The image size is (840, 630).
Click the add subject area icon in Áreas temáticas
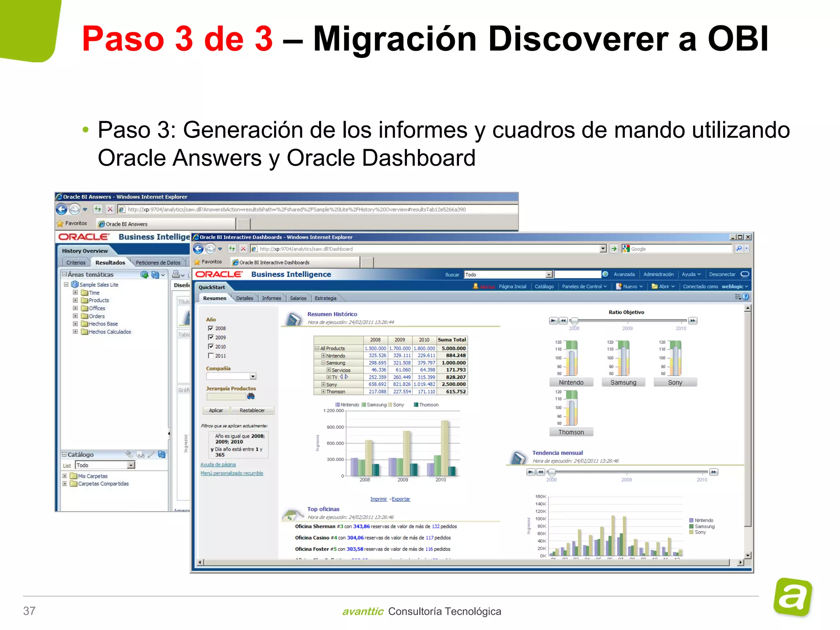144,274
